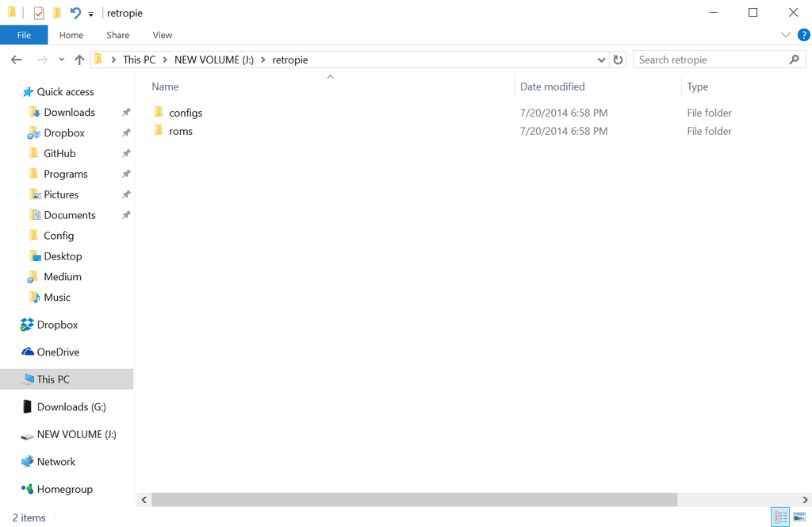Viewport: 812px width, 527px height.
Task: Click the Properties quick access toolbar icon
Action: point(39,13)
